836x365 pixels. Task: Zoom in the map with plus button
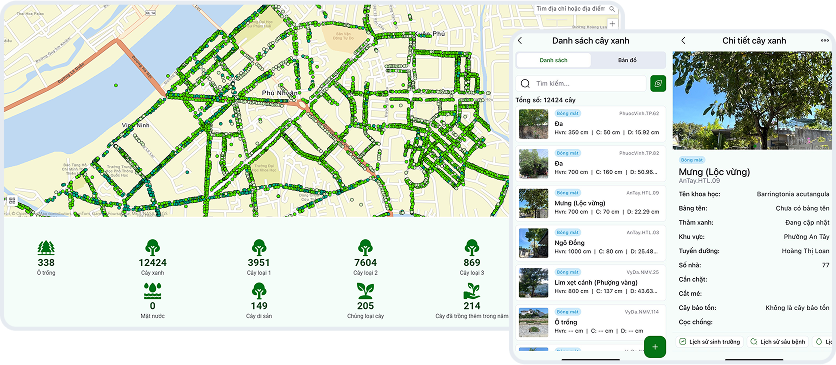(x=612, y=23)
